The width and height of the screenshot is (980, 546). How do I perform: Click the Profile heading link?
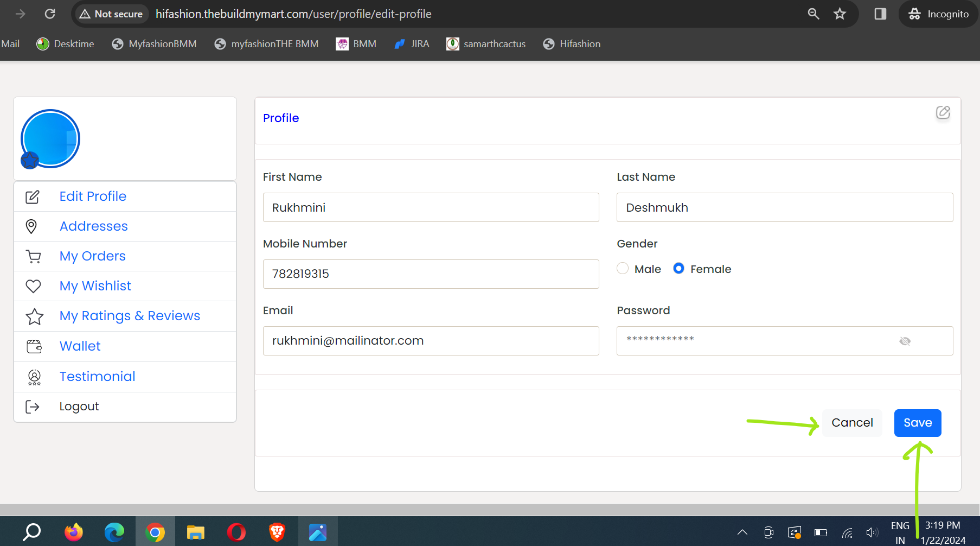[x=281, y=118]
